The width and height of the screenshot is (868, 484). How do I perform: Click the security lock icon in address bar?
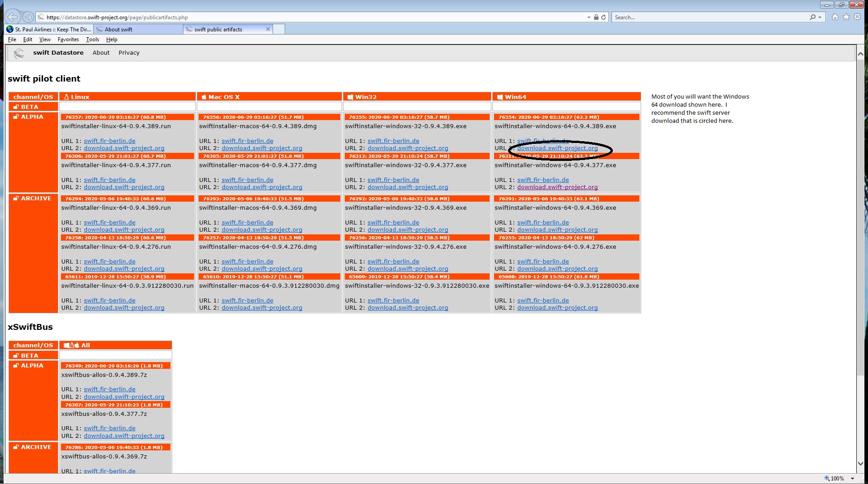596,17
